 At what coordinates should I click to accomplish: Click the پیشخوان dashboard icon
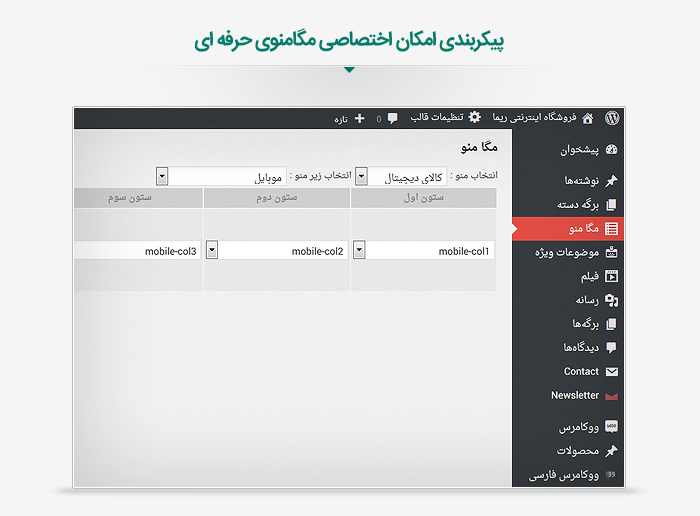pos(611,150)
